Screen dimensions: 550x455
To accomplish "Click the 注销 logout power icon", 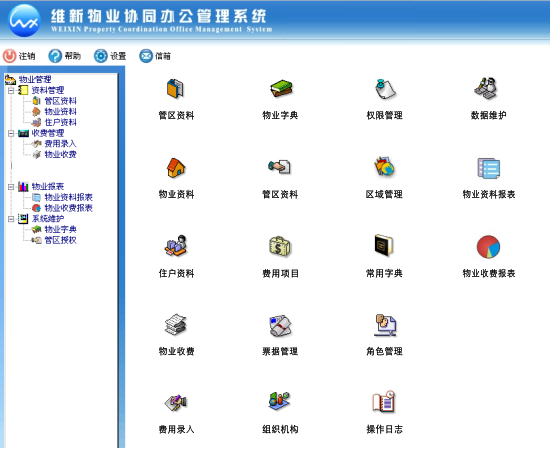I will pyautogui.click(x=9, y=56).
